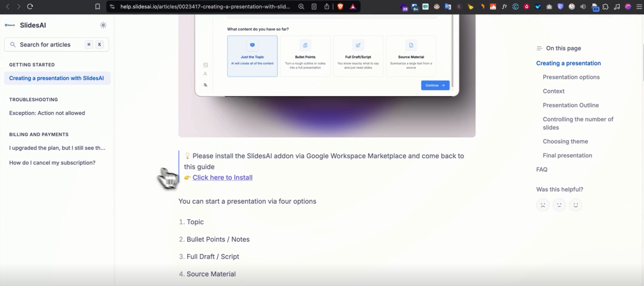Open the music note media control icon
Screen dimensions: 644x286
click(x=617, y=6)
